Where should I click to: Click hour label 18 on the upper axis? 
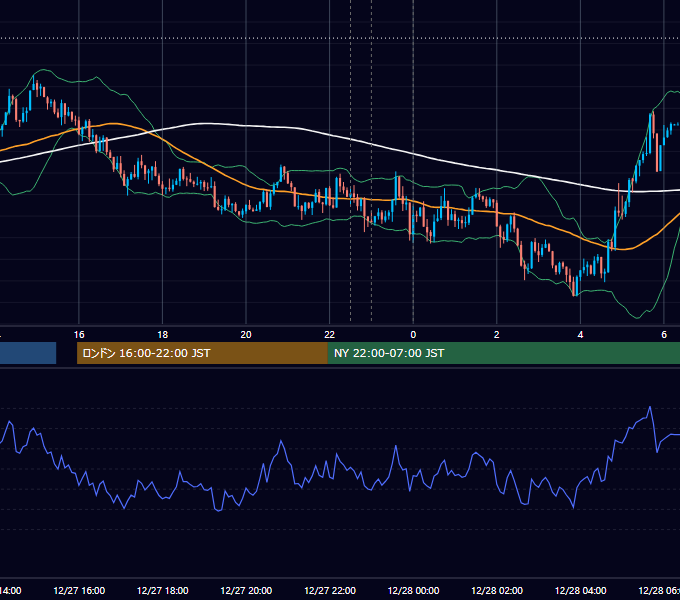163,335
